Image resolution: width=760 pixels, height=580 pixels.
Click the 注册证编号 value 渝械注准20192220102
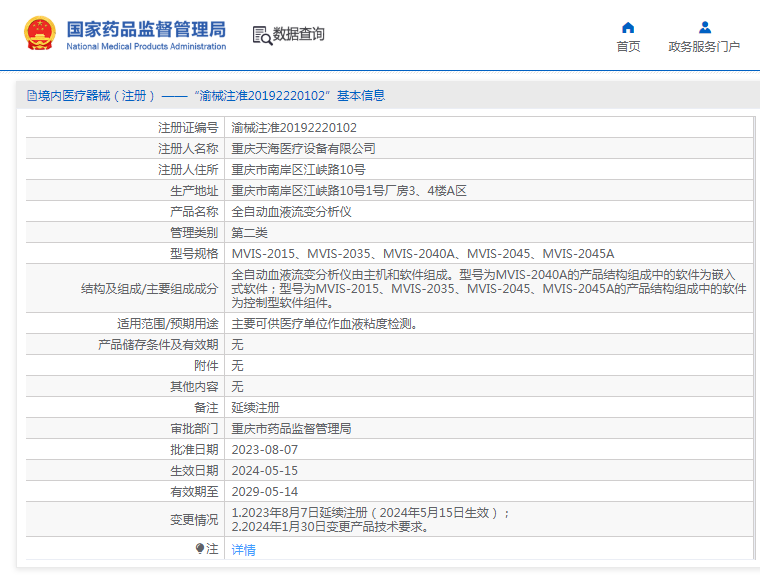[x=294, y=127]
